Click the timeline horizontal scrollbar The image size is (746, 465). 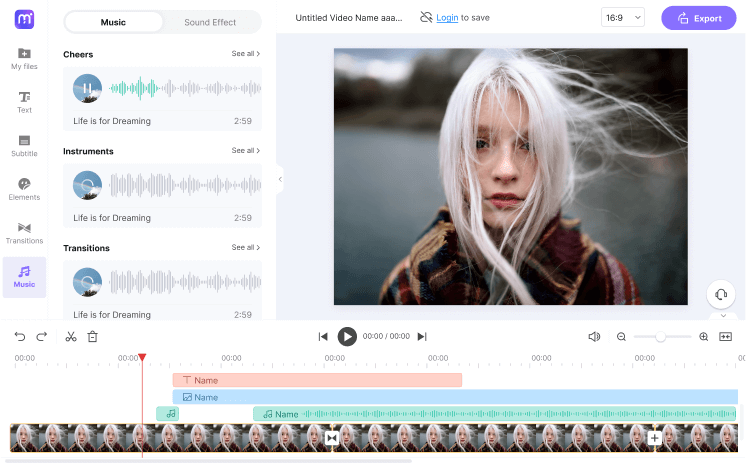[x=208, y=461]
